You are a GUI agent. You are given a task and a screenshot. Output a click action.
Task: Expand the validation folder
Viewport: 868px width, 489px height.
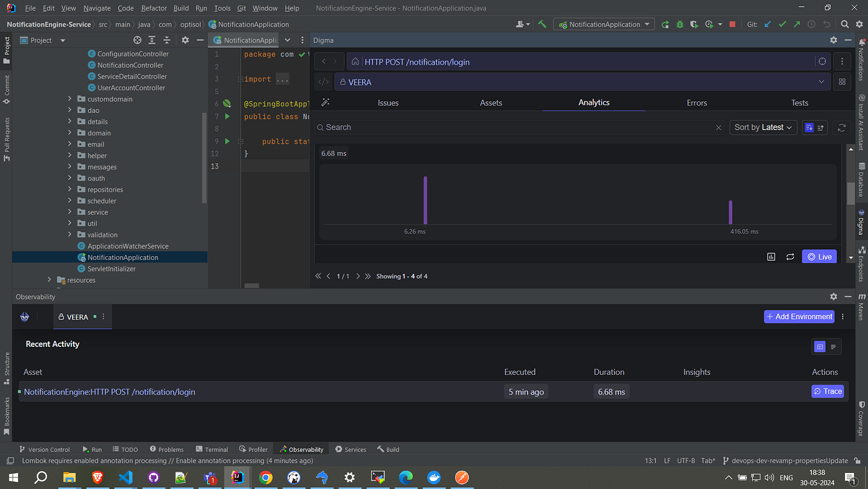coord(70,235)
